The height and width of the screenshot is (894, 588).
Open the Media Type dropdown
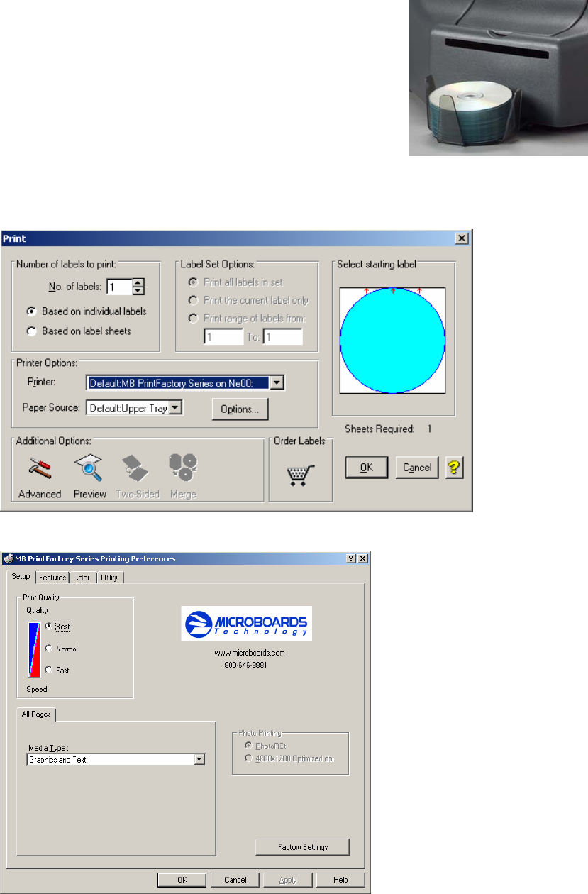(x=199, y=760)
